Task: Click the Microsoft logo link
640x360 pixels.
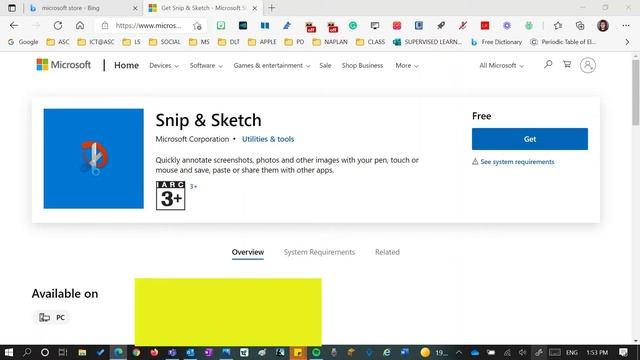Action: pyautogui.click(x=64, y=65)
